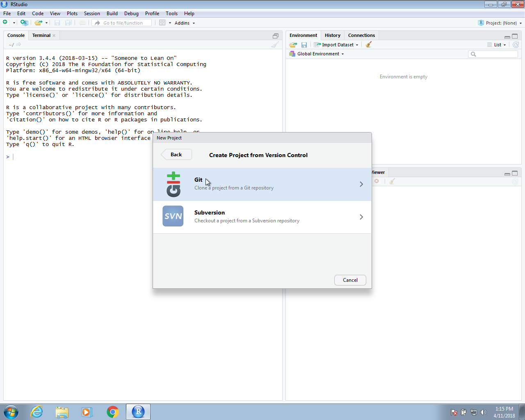Select Subversion checkout option
The width and height of the screenshot is (525, 420).
pos(262,217)
